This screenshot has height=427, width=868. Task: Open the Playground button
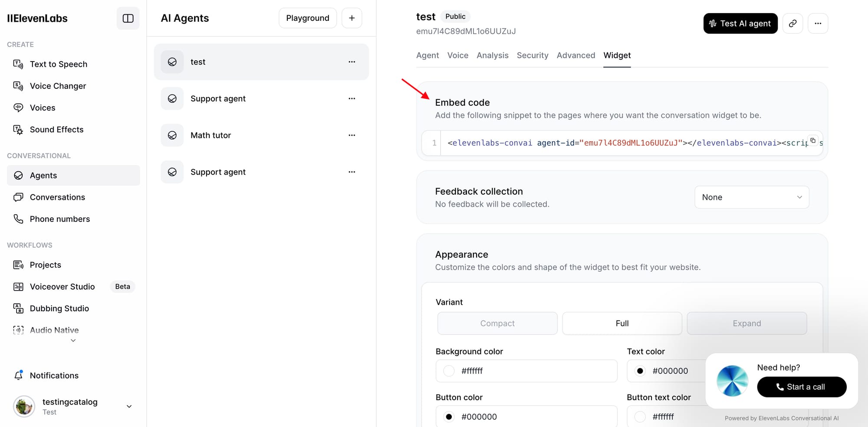tap(308, 18)
